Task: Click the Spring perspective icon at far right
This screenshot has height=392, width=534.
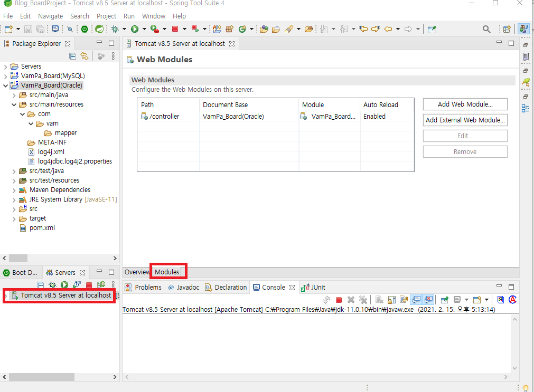Action: 524,29
